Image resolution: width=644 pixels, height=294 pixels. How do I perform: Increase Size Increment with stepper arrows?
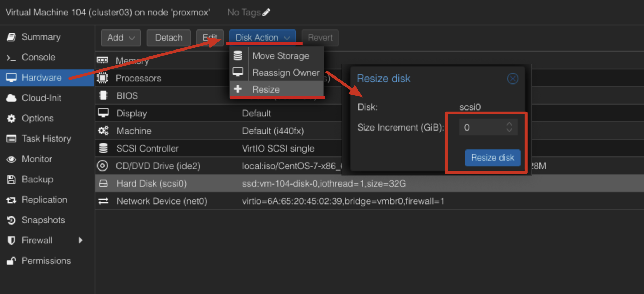(509, 124)
